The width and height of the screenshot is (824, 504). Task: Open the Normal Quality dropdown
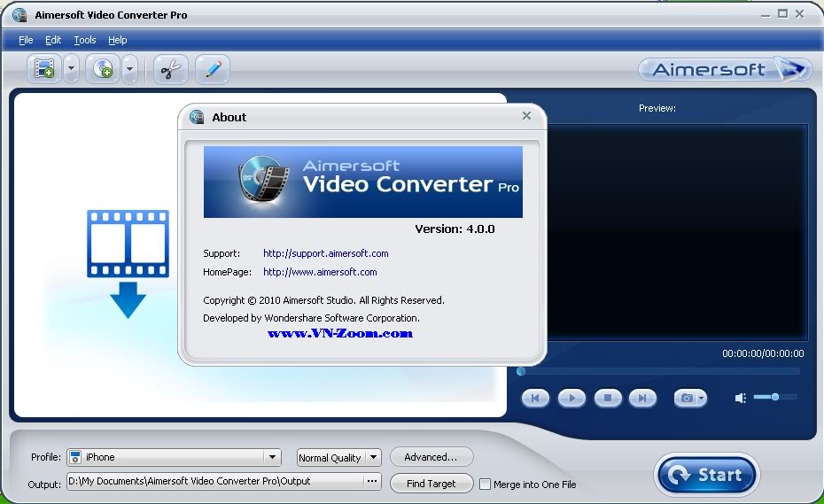339,457
